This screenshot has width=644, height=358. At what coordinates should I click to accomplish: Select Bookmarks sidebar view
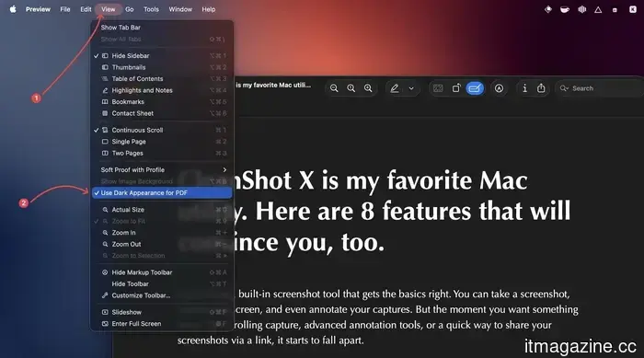(162, 101)
